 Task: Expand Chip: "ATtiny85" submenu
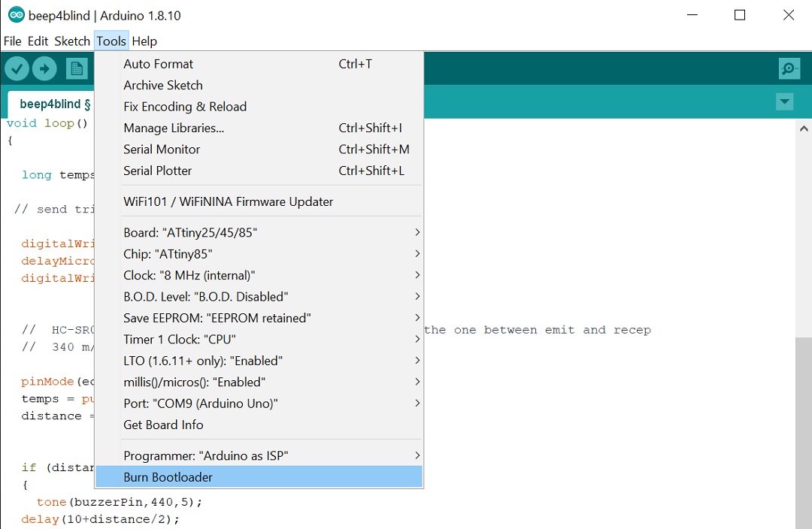259,254
